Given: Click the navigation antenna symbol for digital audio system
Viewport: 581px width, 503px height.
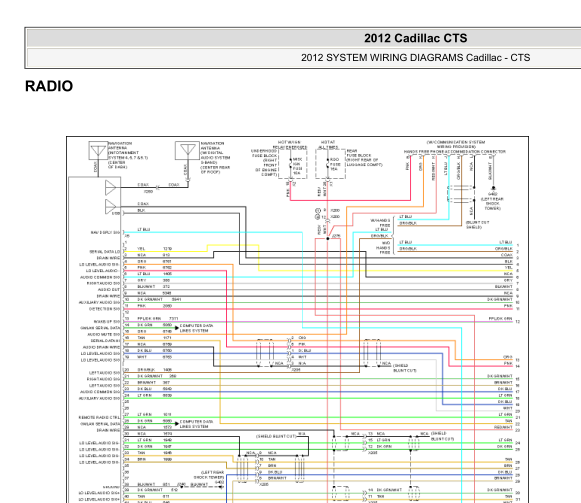Looking at the screenshot, I should (x=187, y=150).
